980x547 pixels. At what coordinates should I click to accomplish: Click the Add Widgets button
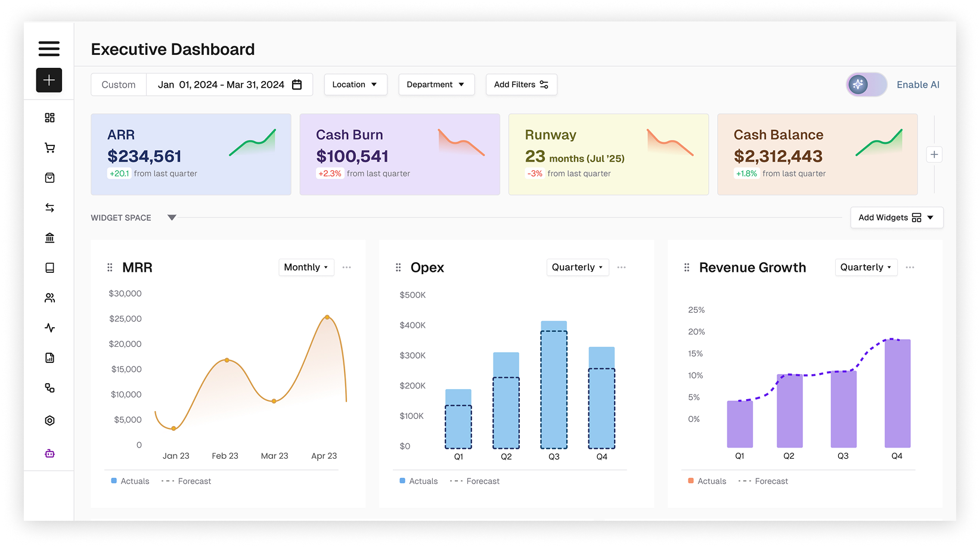pyautogui.click(x=896, y=217)
